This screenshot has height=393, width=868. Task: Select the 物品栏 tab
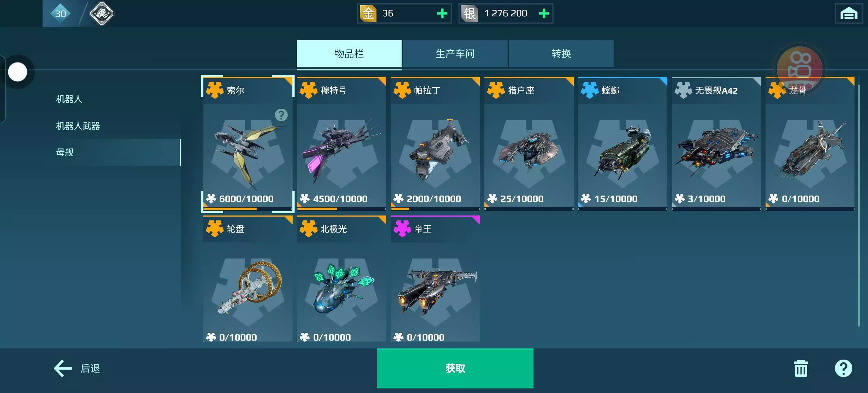pos(349,54)
